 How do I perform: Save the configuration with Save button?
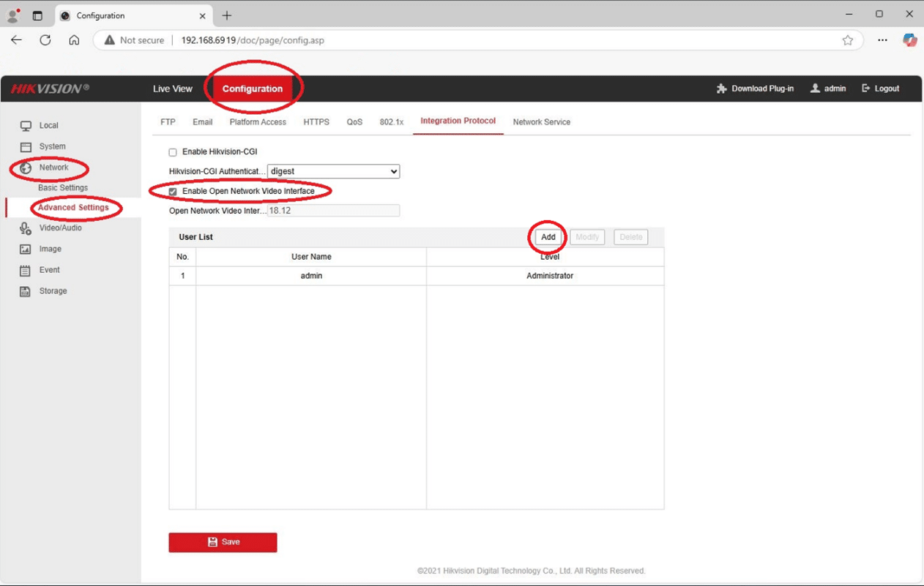coord(223,542)
